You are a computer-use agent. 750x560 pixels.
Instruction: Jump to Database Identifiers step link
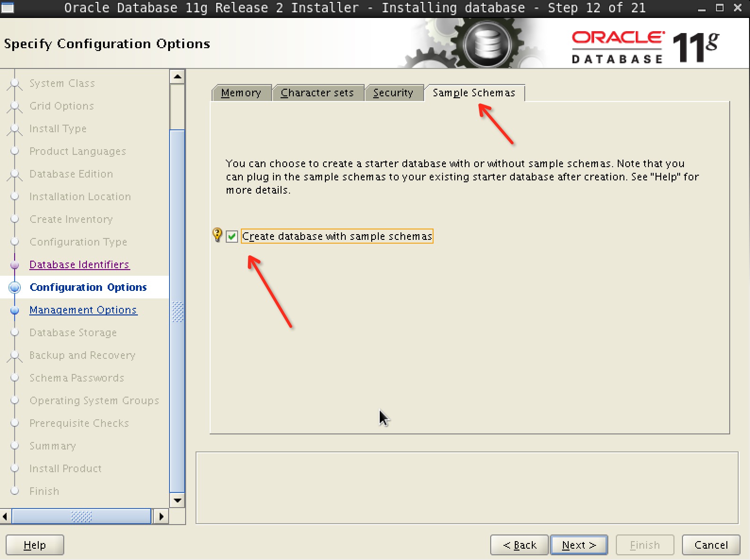click(x=79, y=265)
